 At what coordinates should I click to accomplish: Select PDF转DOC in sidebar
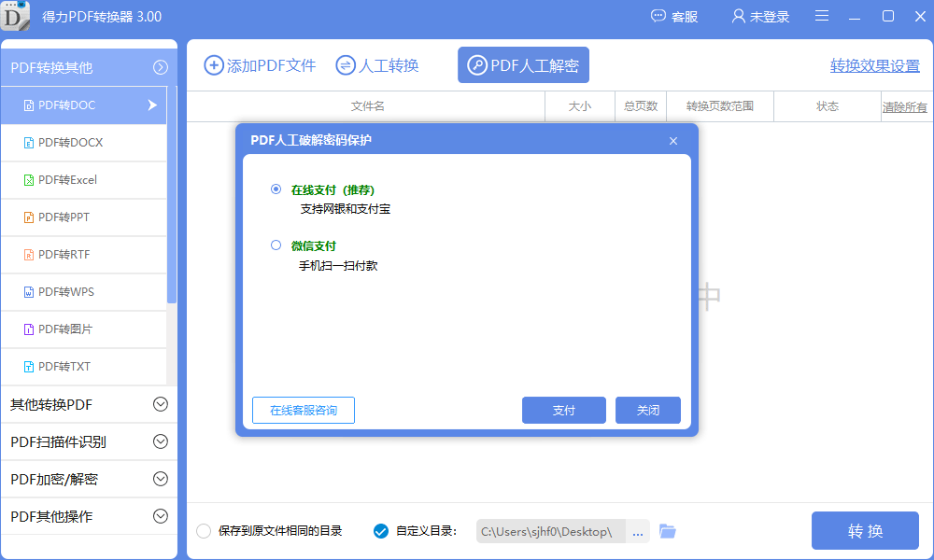(84, 105)
